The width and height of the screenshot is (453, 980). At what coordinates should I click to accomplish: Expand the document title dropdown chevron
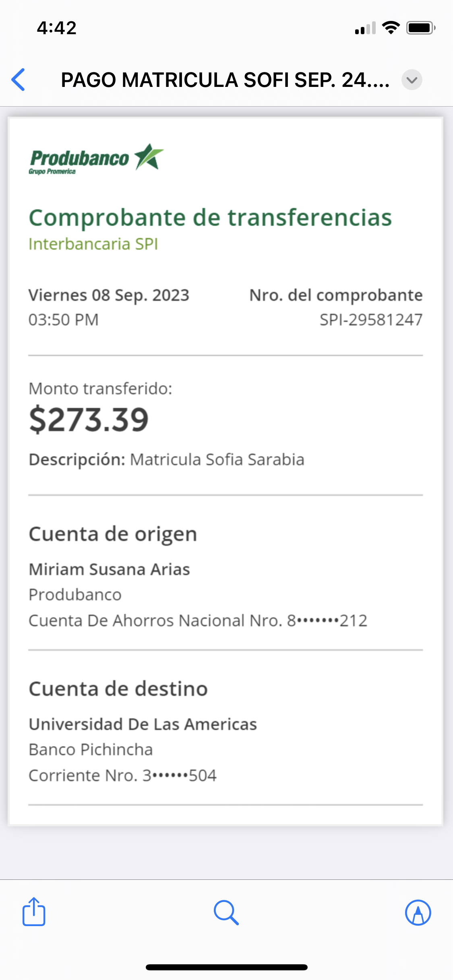tap(412, 80)
